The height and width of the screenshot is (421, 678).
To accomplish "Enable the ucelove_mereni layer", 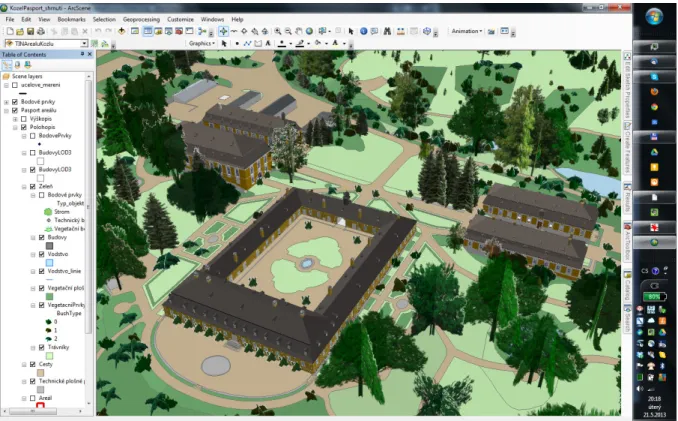I will [15, 85].
